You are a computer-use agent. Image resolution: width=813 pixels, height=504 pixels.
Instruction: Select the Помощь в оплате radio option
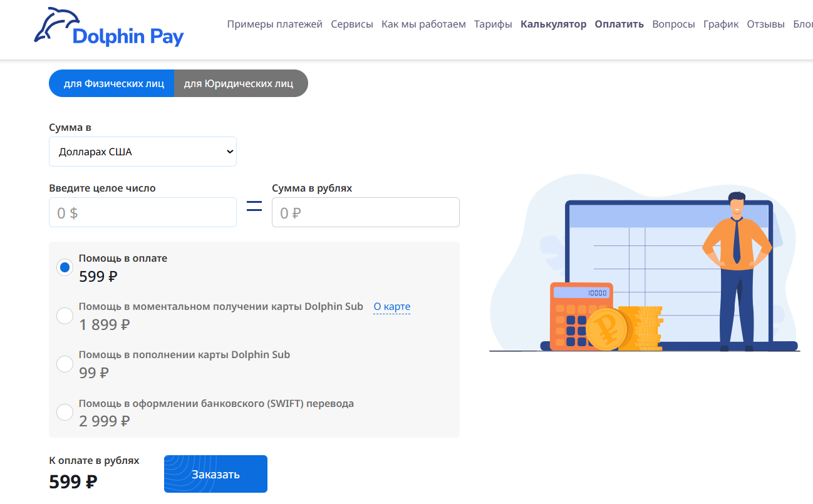(65, 267)
